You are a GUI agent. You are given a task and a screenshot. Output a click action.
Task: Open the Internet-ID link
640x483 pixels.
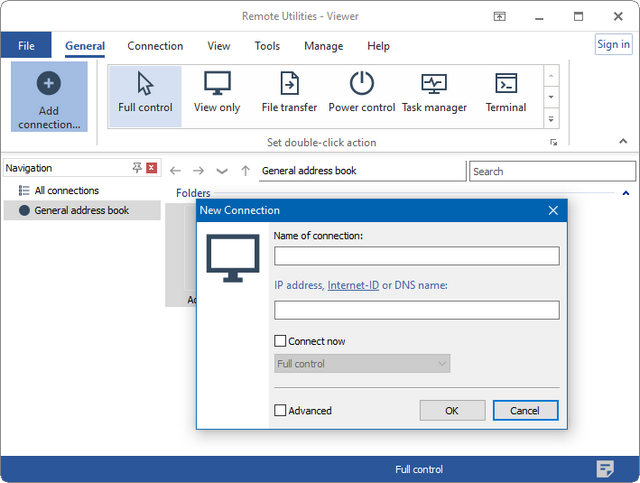[x=353, y=285]
